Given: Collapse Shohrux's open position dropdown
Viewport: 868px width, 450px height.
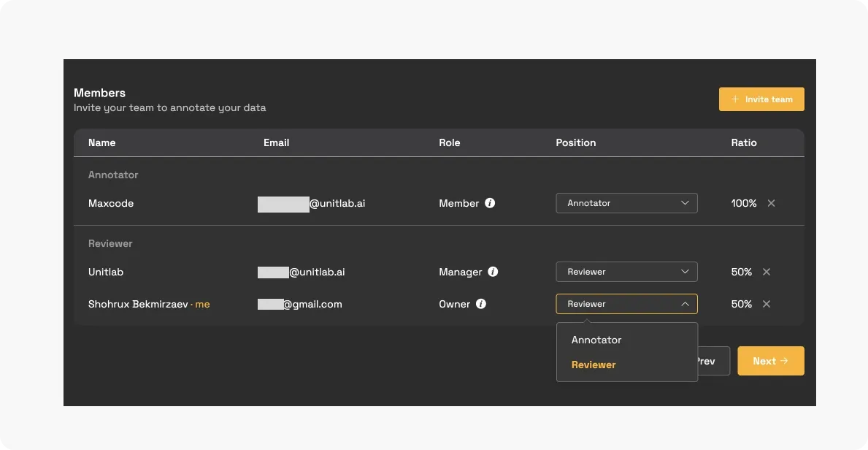Looking at the screenshot, I should [685, 303].
